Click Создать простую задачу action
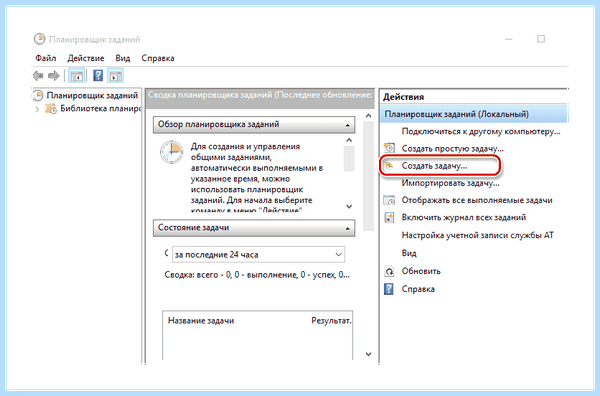The height and width of the screenshot is (396, 600). coord(452,148)
